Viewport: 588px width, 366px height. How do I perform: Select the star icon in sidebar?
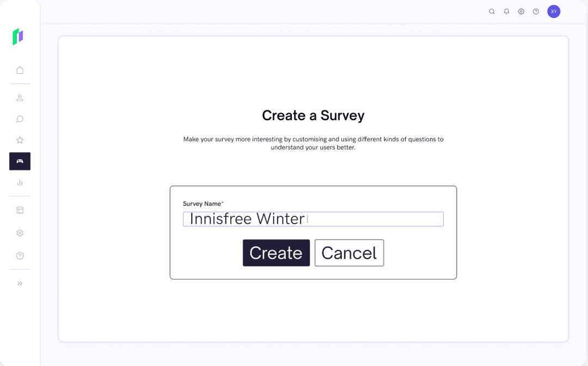[x=20, y=140]
